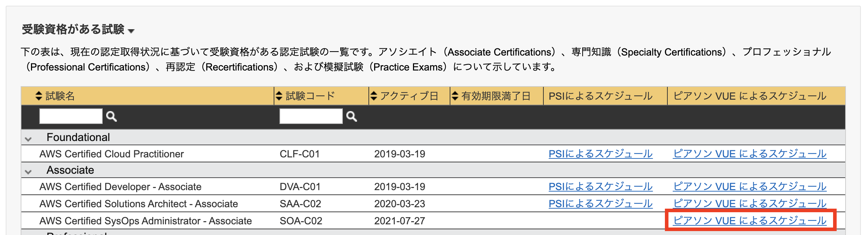The image size is (868, 235).
Task: Open PSI schedule link for Cloud Practitioner
Action: coord(600,154)
